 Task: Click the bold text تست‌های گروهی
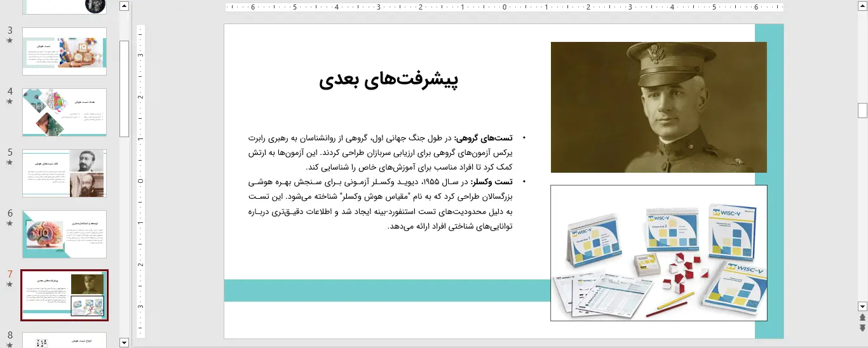(x=484, y=137)
